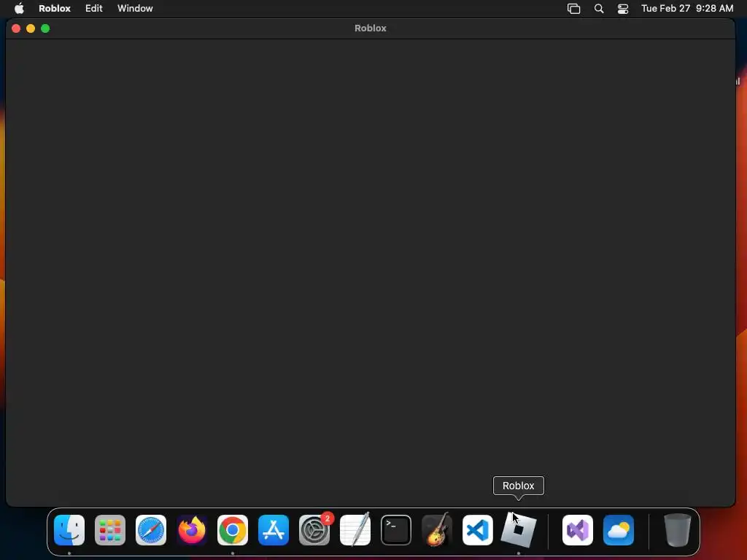Viewport: 747px width, 560px height.
Task: Launch Firefox from the dock
Action: point(192,530)
